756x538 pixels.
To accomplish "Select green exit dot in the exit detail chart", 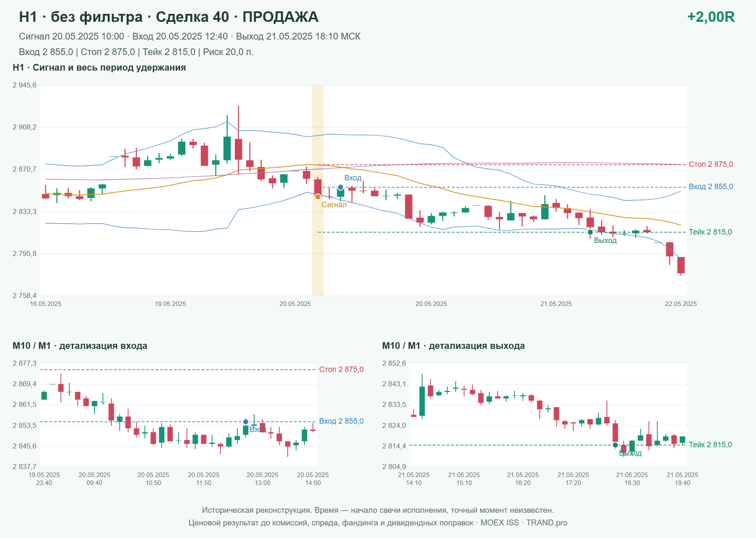I will 615,445.
